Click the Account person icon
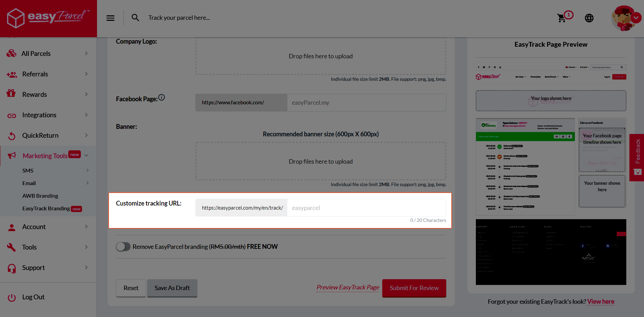 pos(12,227)
